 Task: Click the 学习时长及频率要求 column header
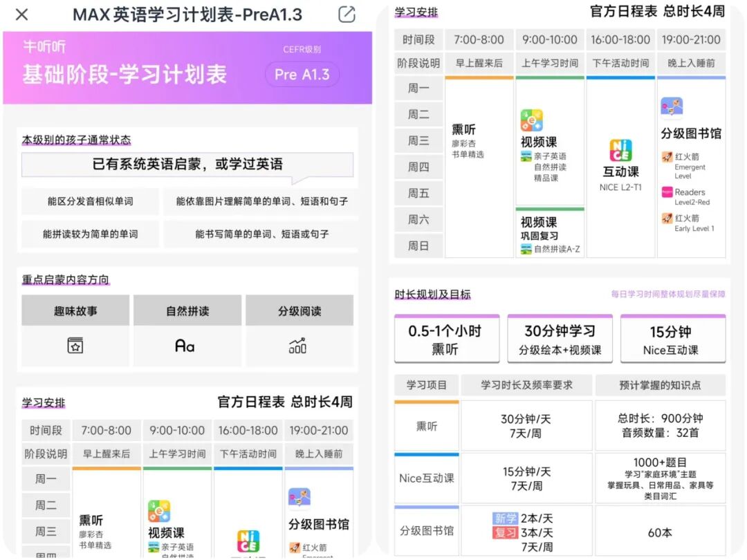coord(526,385)
